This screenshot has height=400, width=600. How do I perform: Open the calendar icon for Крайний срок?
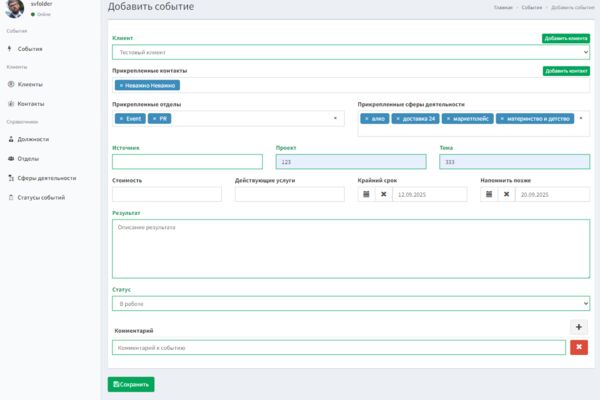(366, 194)
